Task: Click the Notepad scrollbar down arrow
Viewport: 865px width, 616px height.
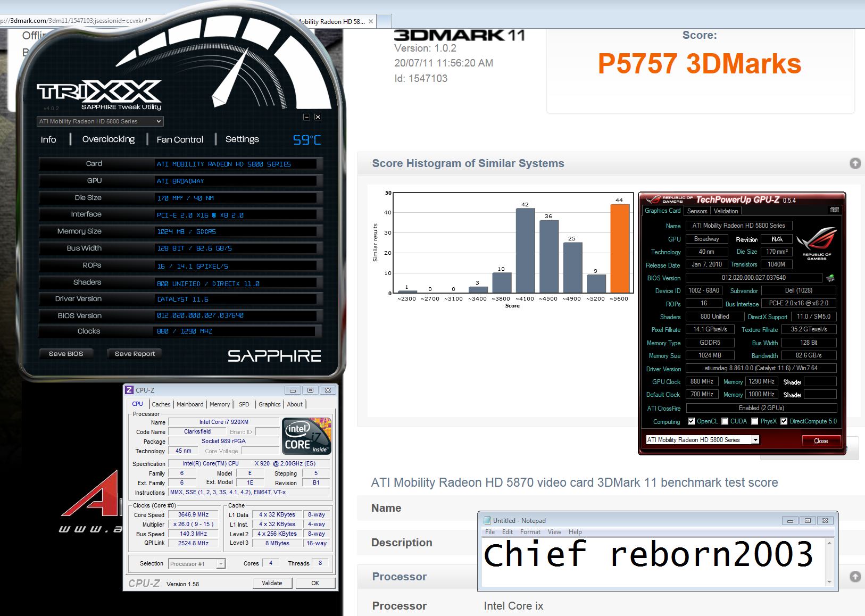Action: [829, 582]
